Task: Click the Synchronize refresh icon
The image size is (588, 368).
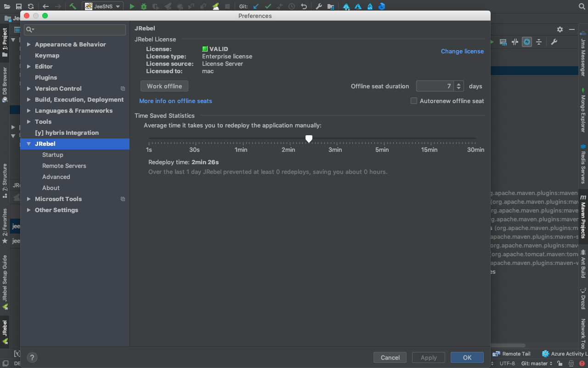Action: coord(30,6)
